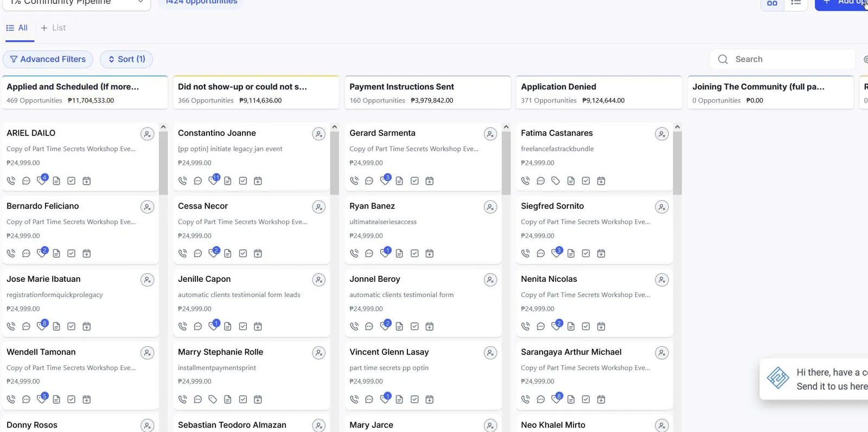Click owner avatar icon on Ryan Banez card
Screen dimensions: 868x432
[490, 207]
